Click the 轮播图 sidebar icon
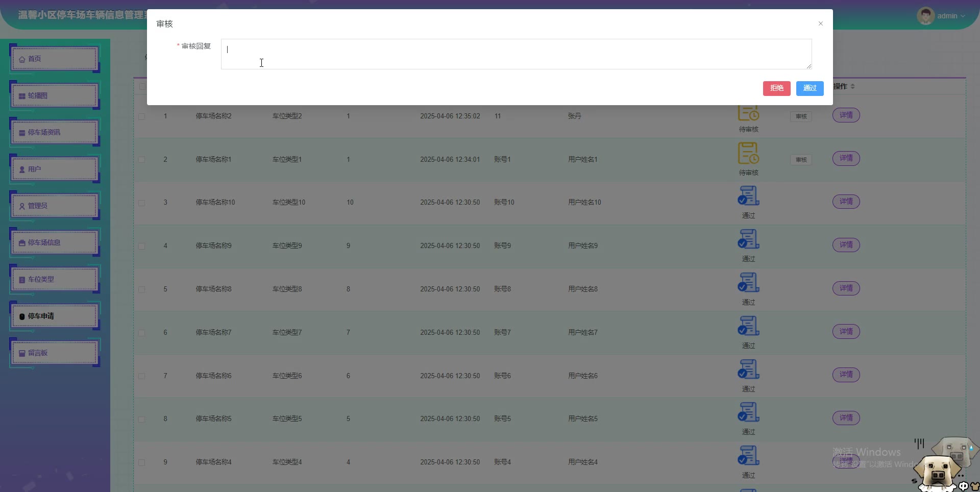Image resolution: width=980 pixels, height=492 pixels. point(22,96)
